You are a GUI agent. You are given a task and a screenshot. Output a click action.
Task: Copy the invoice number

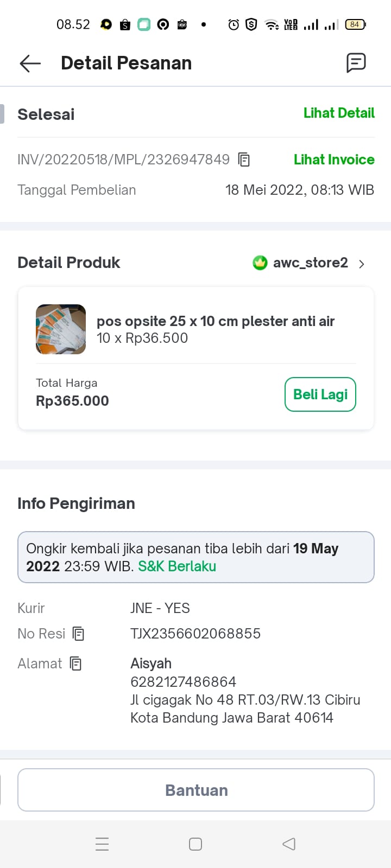244,159
